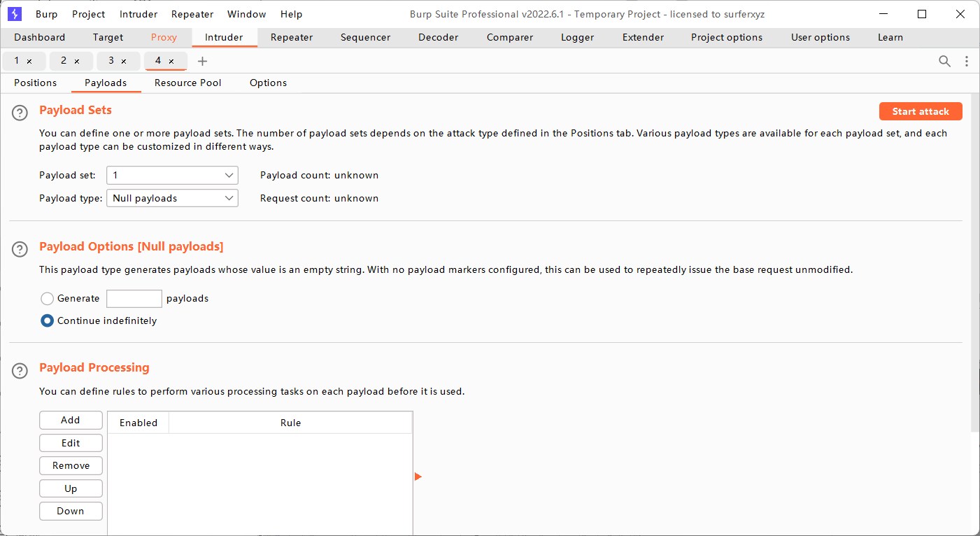Viewport: 980px width, 536px height.
Task: Select Intruder attack tab 3
Action: pyautogui.click(x=111, y=61)
